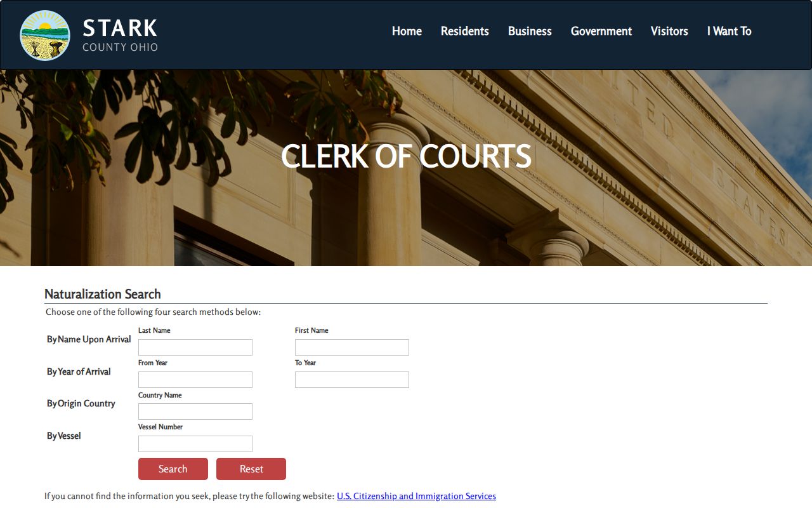Screen dimensions: 812x508
Task: Follow the U.S. Citizenship and Immigration Services link
Action: pyautogui.click(x=416, y=496)
